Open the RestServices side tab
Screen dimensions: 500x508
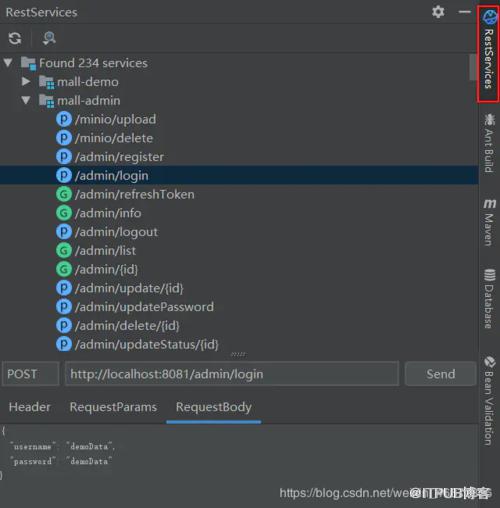[488, 53]
